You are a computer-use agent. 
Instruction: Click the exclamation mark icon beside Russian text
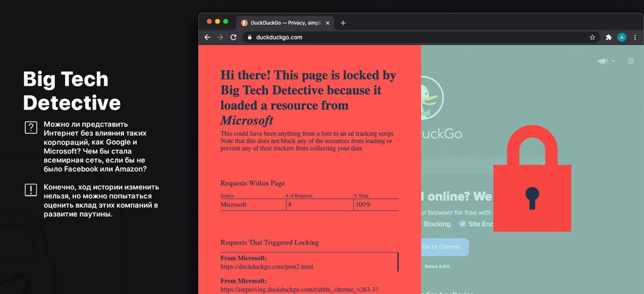[x=31, y=190]
